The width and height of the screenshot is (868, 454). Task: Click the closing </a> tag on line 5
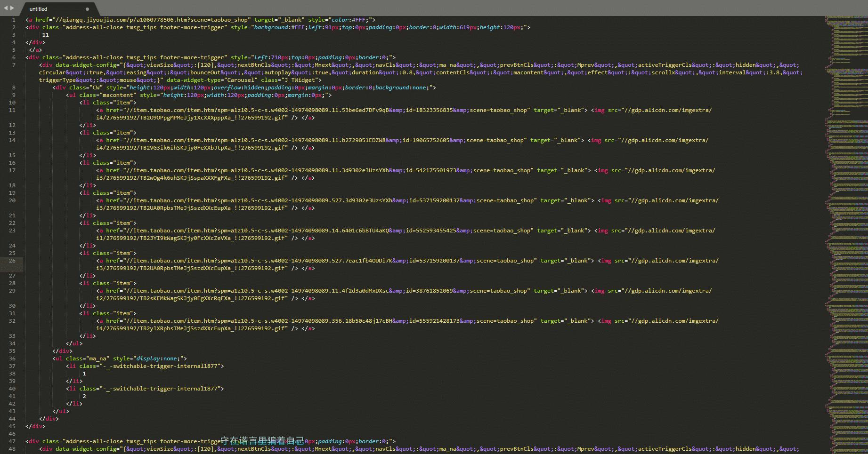[35, 50]
